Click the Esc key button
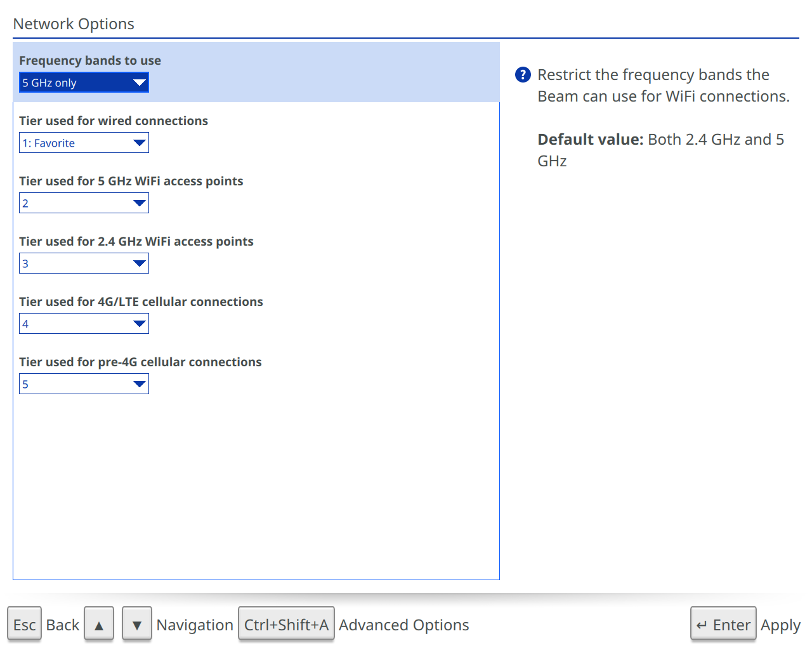812x650 pixels. [x=24, y=624]
